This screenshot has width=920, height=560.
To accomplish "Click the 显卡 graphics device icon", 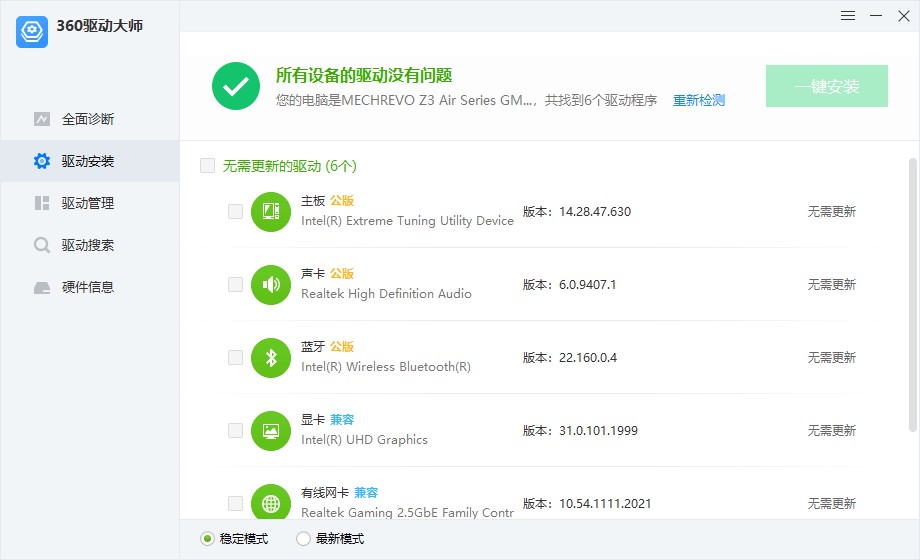I will (270, 431).
